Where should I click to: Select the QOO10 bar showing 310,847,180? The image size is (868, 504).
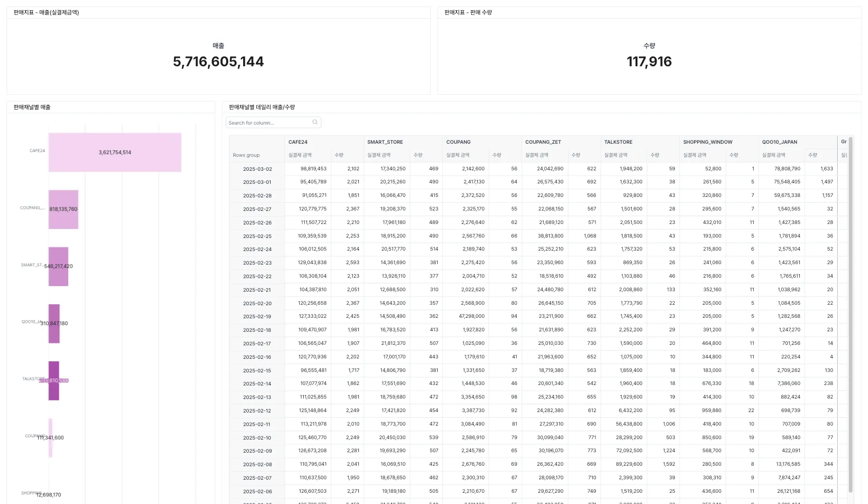click(54, 323)
